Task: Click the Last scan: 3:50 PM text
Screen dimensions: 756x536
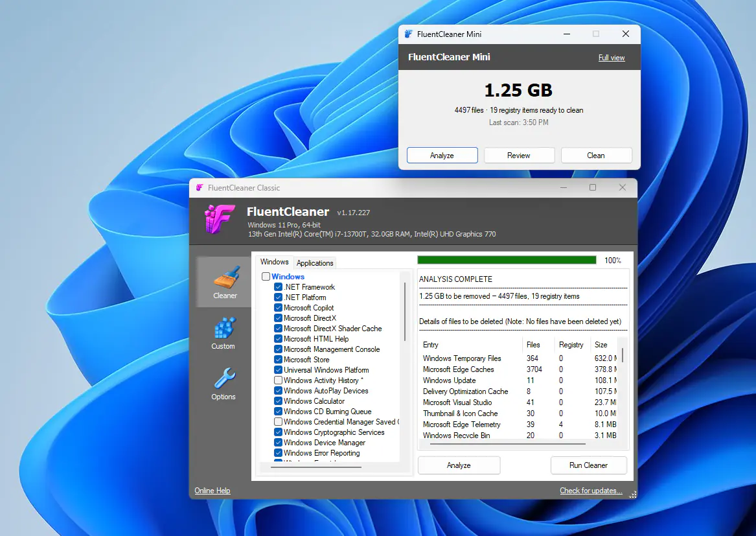Action: (519, 122)
